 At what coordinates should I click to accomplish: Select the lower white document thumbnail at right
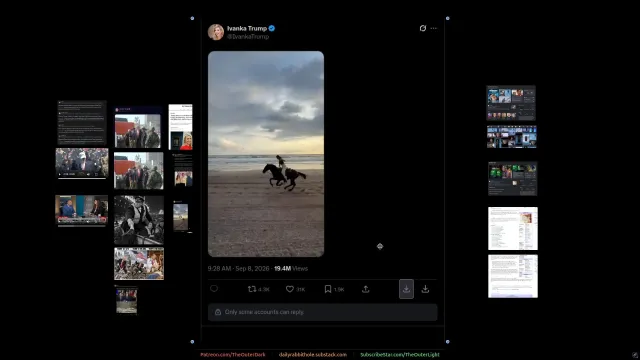513,276
